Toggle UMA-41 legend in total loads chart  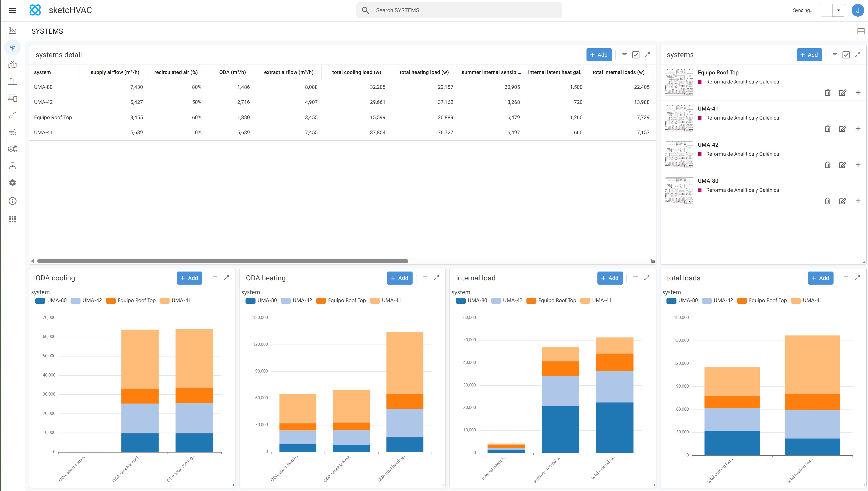click(x=807, y=301)
